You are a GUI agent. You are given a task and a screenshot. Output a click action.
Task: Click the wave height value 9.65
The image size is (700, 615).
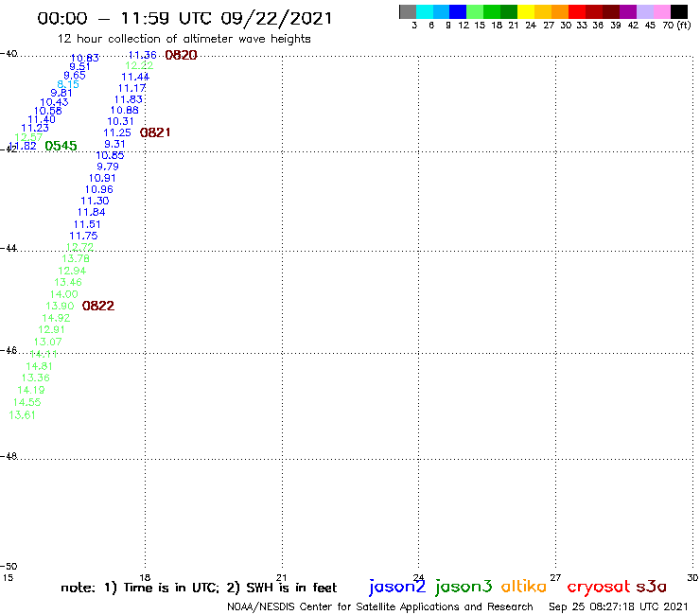(x=75, y=76)
